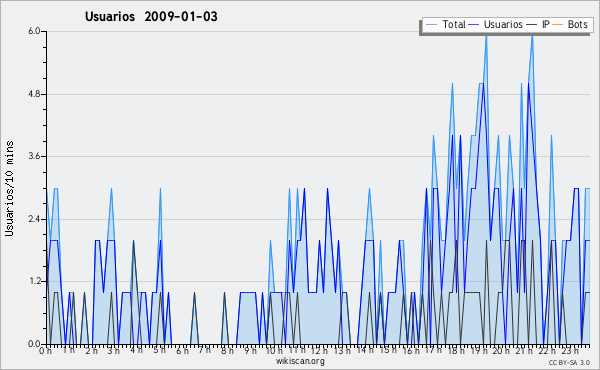Click the x-axis label '5 h'

coord(159,350)
